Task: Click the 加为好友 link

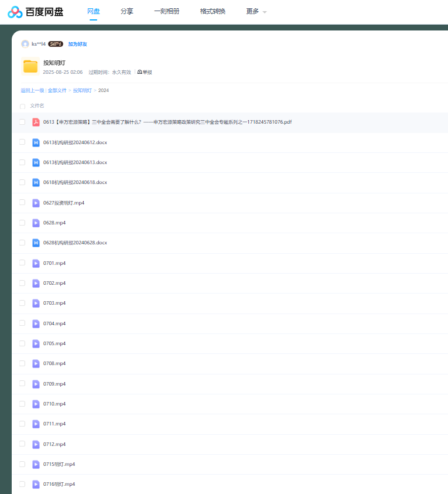Action: pos(77,44)
